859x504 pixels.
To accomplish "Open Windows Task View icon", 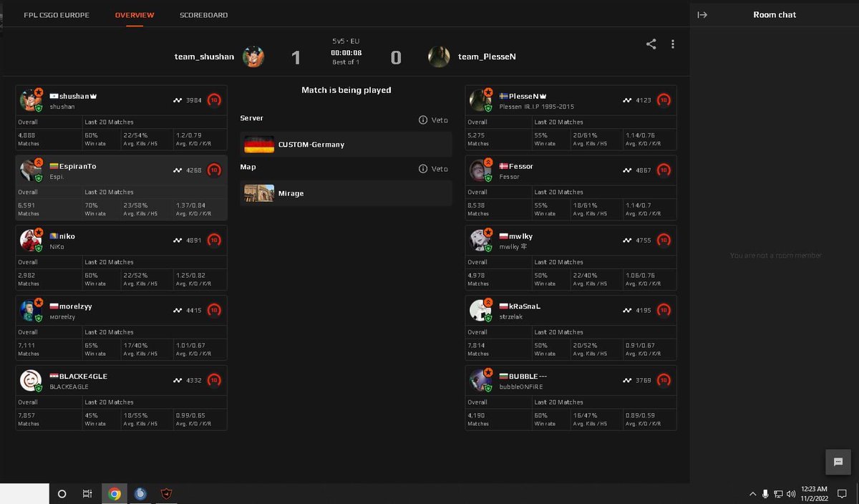I will tap(87, 494).
